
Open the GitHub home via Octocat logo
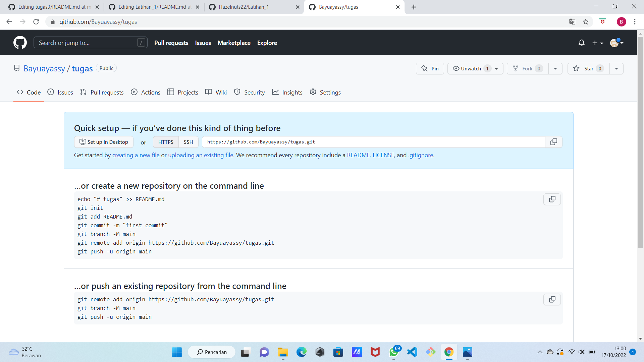pyautogui.click(x=20, y=43)
